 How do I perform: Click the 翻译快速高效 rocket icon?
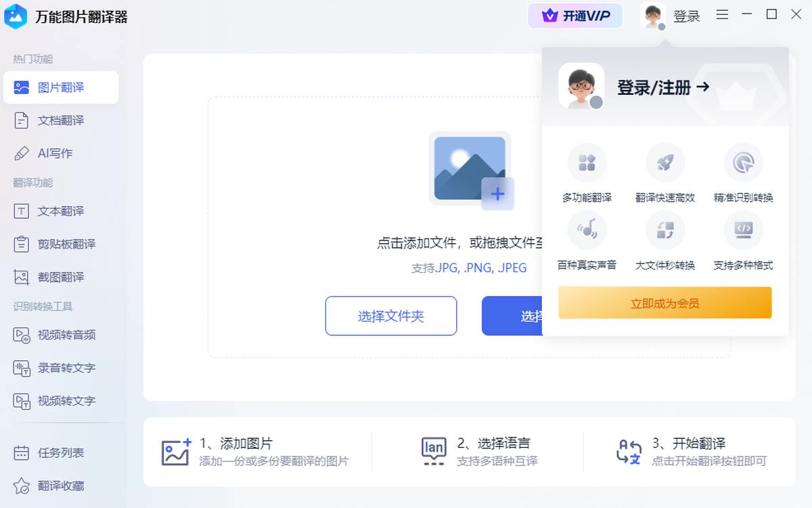[665, 163]
